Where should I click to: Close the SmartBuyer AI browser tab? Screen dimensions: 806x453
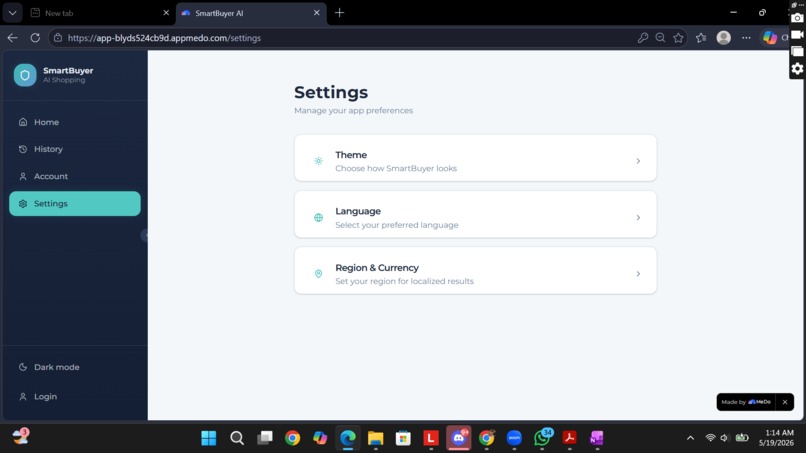click(x=317, y=13)
